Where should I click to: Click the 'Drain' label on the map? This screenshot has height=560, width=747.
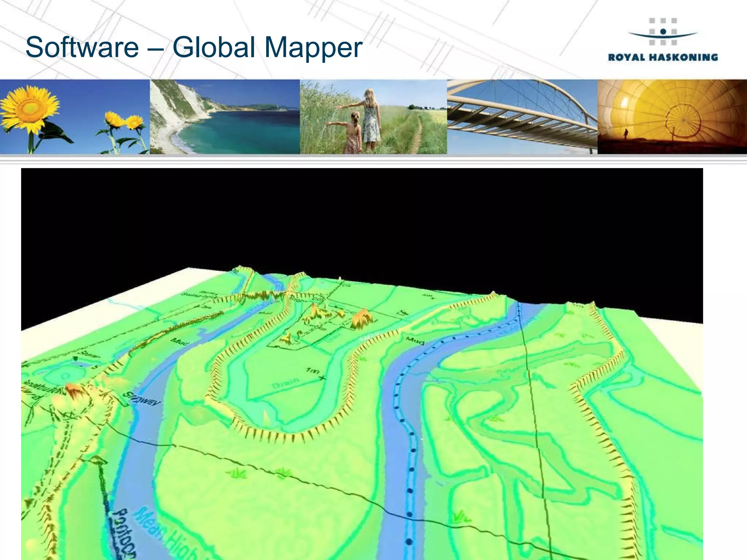point(286,383)
